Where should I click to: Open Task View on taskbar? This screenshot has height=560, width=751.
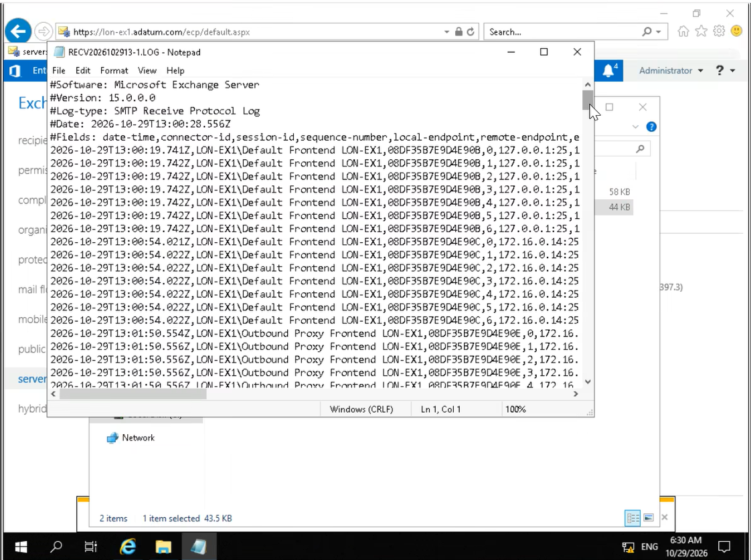90,546
